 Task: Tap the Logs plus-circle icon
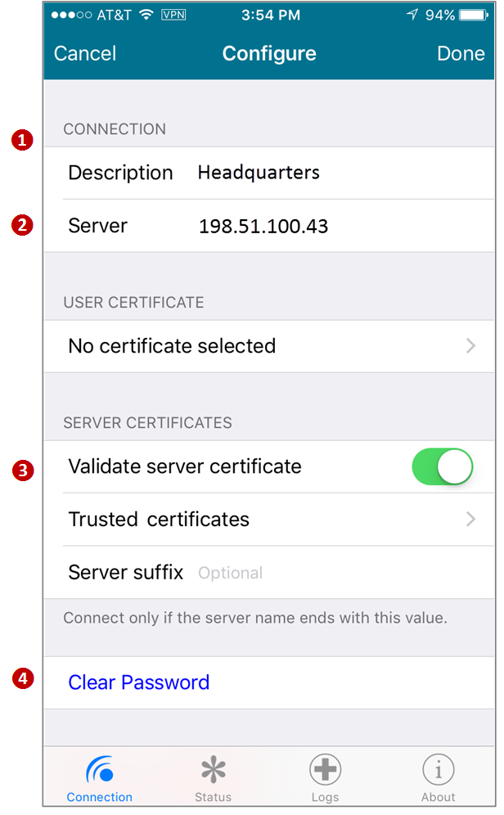pyautogui.click(x=325, y=769)
